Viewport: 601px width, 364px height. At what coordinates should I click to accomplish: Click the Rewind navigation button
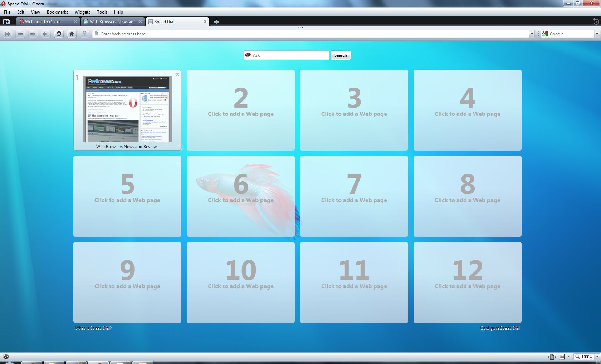click(7, 34)
